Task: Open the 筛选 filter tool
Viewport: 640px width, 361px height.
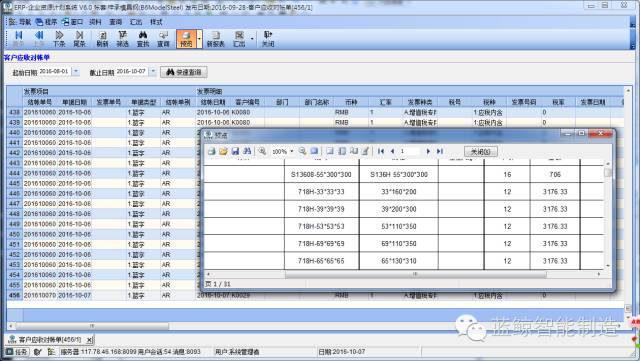Action: (x=122, y=39)
